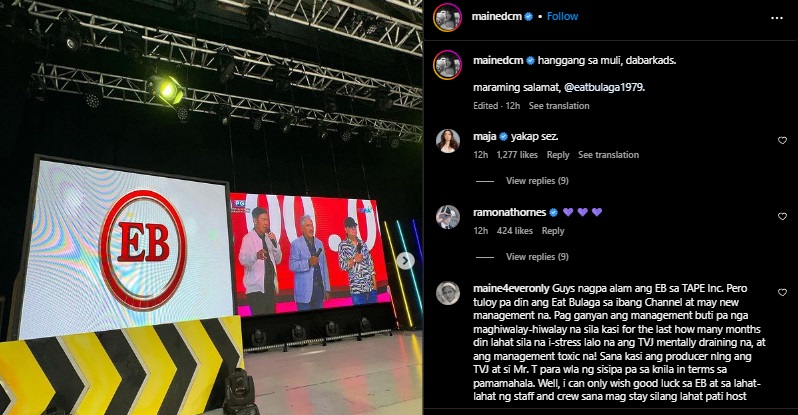Like maine4everonly's comment with the heart

click(x=782, y=292)
